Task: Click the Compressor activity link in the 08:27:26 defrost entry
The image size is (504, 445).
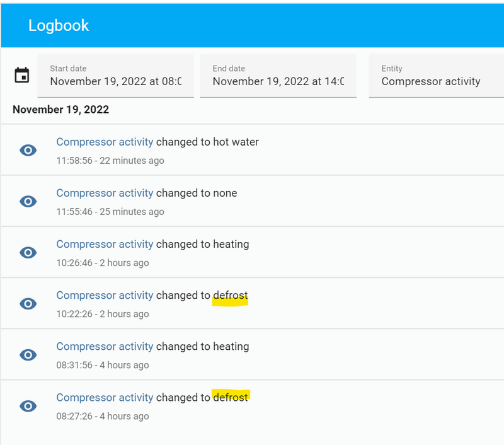Action: [105, 397]
